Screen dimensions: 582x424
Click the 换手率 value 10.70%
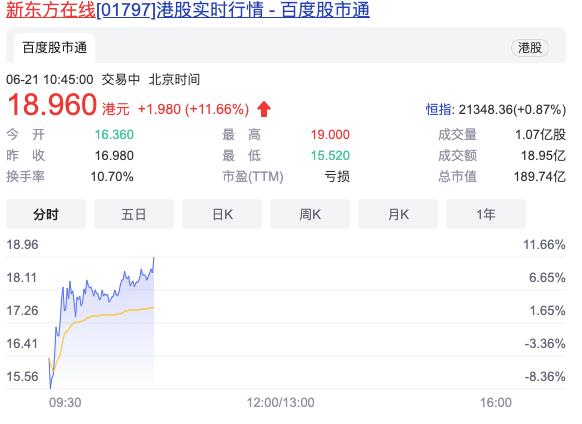(x=112, y=177)
